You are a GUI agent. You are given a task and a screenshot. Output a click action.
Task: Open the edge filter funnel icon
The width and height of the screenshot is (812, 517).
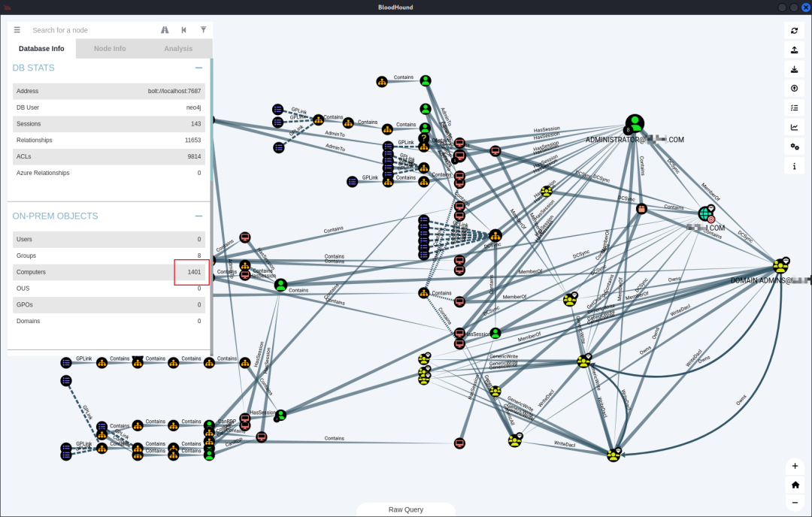[x=204, y=30]
